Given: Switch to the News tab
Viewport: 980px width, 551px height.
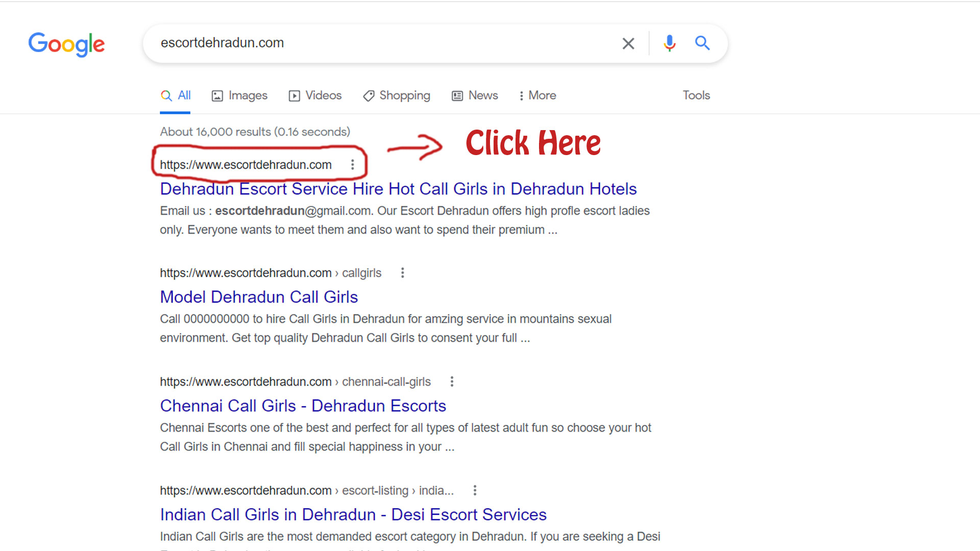Looking at the screenshot, I should [x=475, y=95].
